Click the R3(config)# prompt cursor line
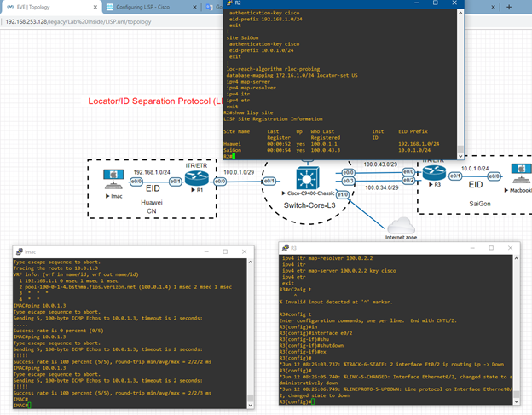Screen dimensions: 532x415 [298, 401]
